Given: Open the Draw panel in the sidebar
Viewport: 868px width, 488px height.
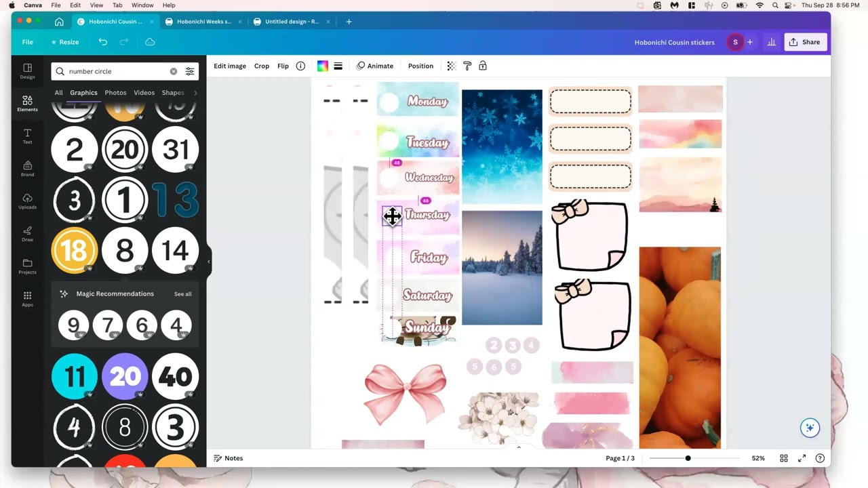Looking at the screenshot, I should tap(27, 234).
